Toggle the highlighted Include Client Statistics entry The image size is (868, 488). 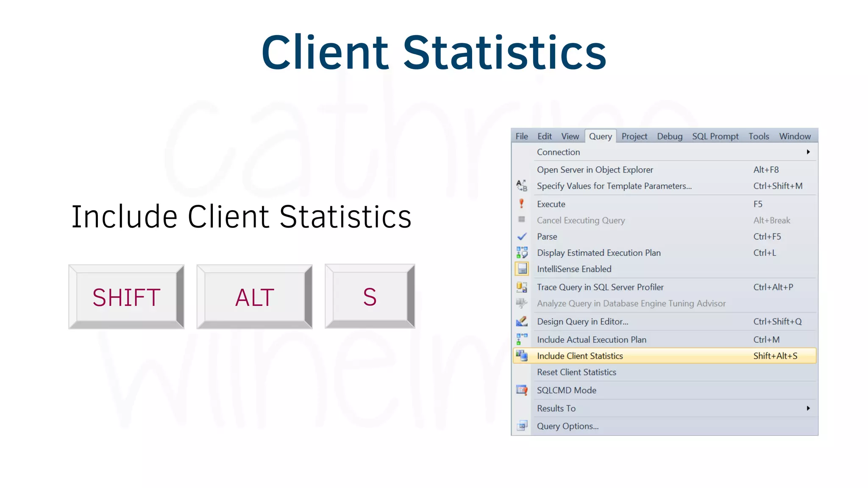pyautogui.click(x=665, y=356)
